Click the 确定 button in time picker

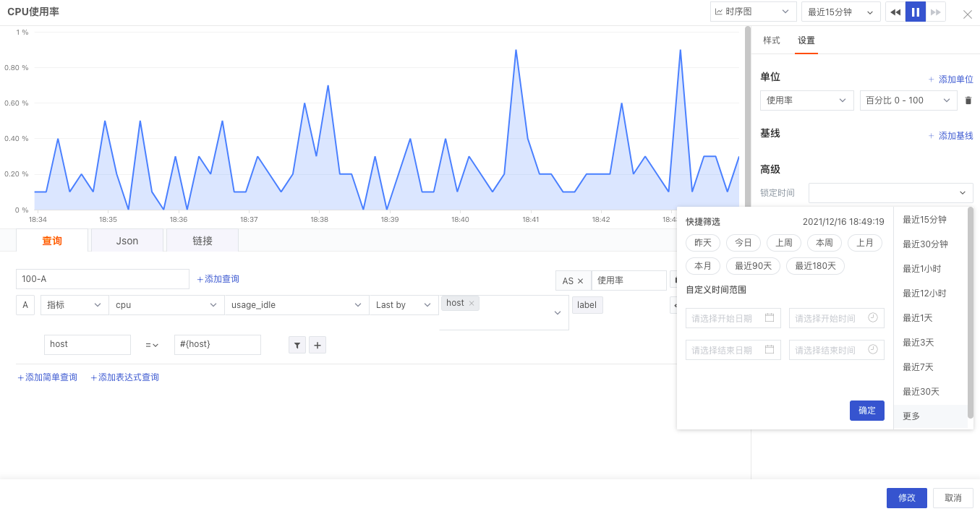867,411
